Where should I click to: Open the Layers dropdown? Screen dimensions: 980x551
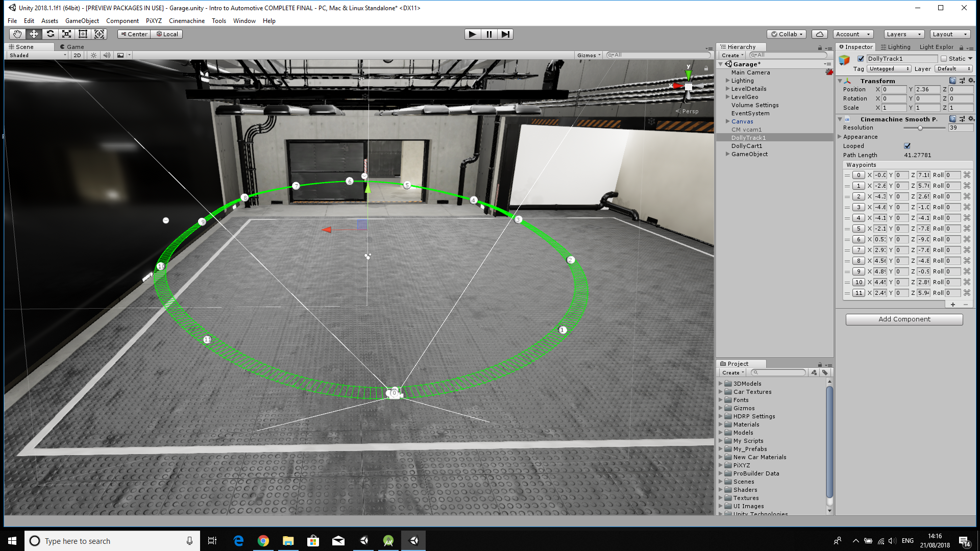point(904,34)
